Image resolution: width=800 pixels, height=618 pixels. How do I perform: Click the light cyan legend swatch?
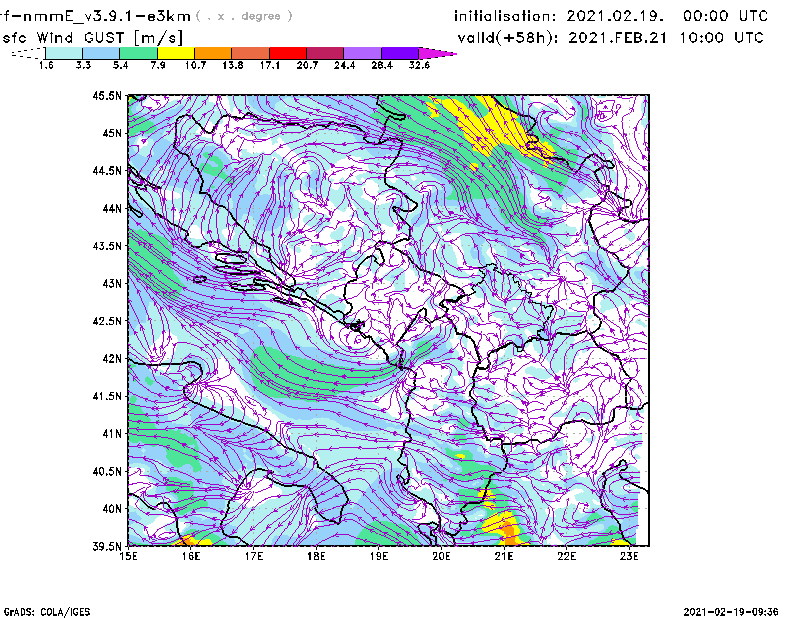click(x=64, y=53)
